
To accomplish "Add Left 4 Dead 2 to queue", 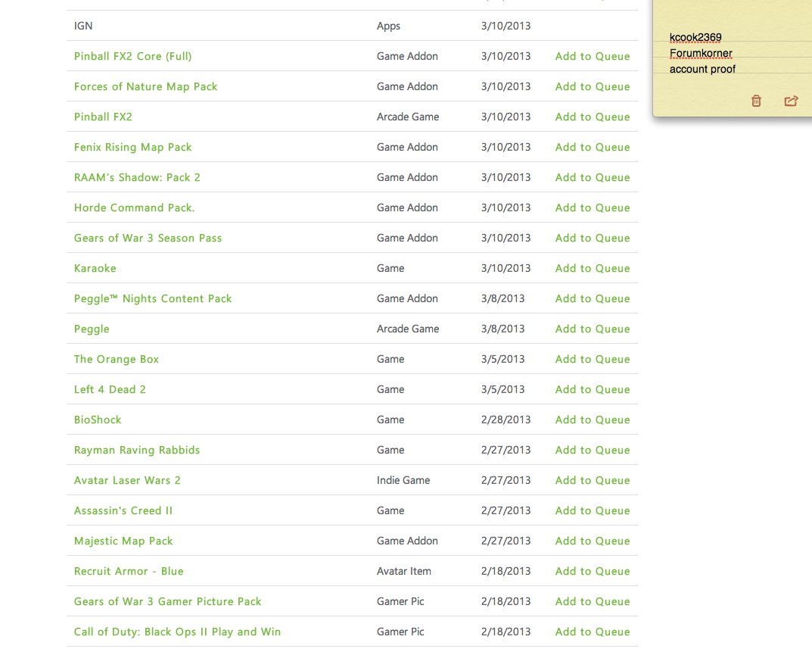I will [593, 389].
